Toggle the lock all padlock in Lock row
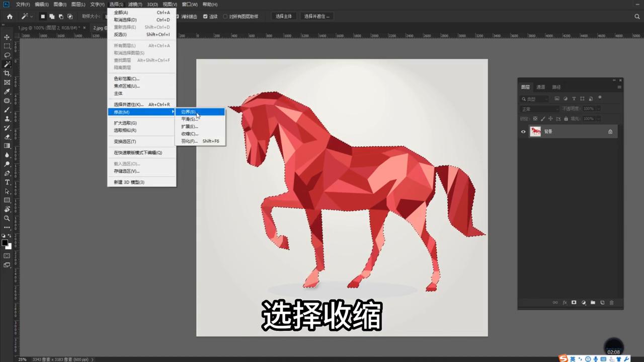644x362 pixels. 566,119
